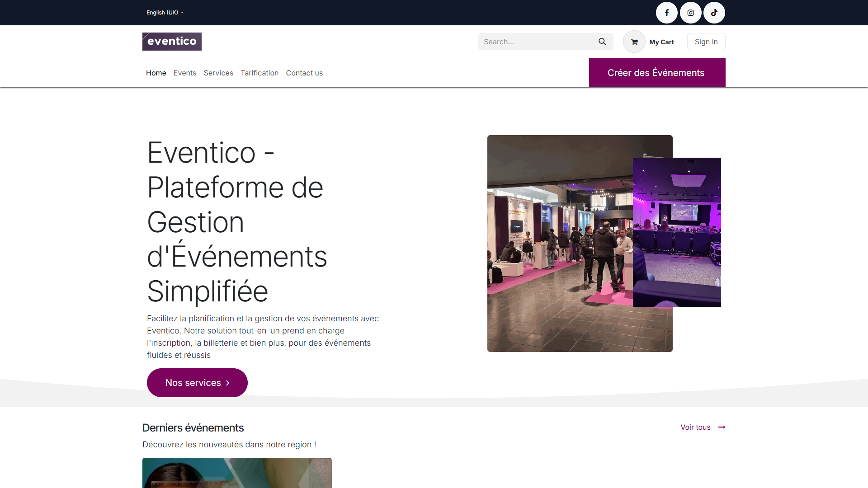Click the Nos services button
868x488 pixels.
(197, 382)
